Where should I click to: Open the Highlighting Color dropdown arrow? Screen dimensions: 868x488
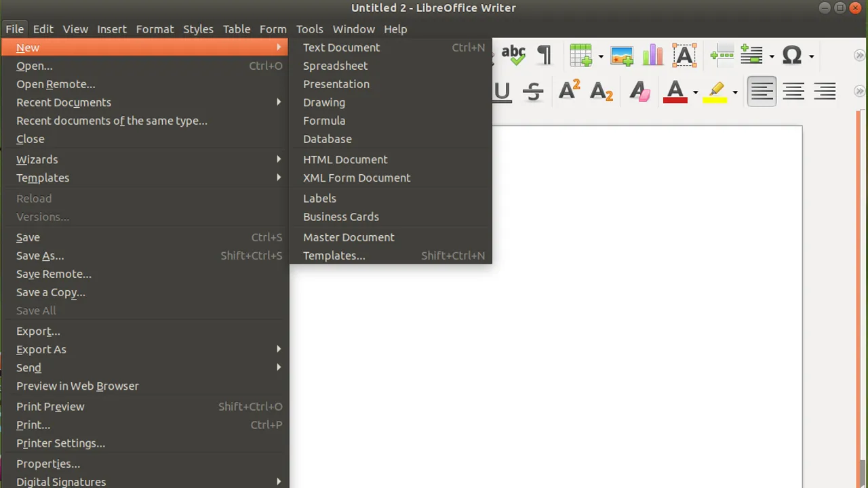click(734, 92)
